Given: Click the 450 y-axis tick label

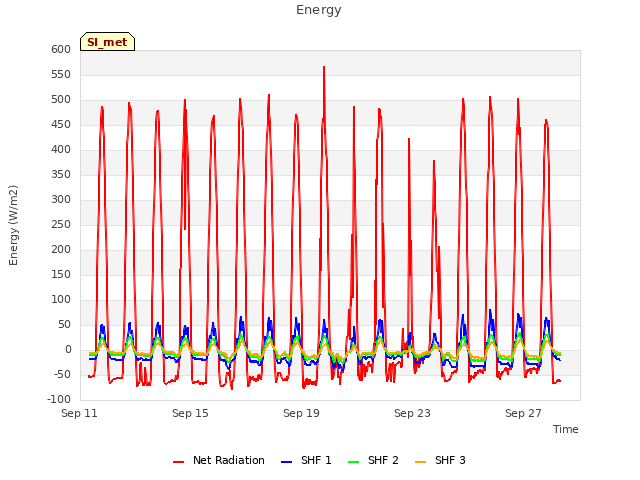Looking at the screenshot, I should pos(61,125).
